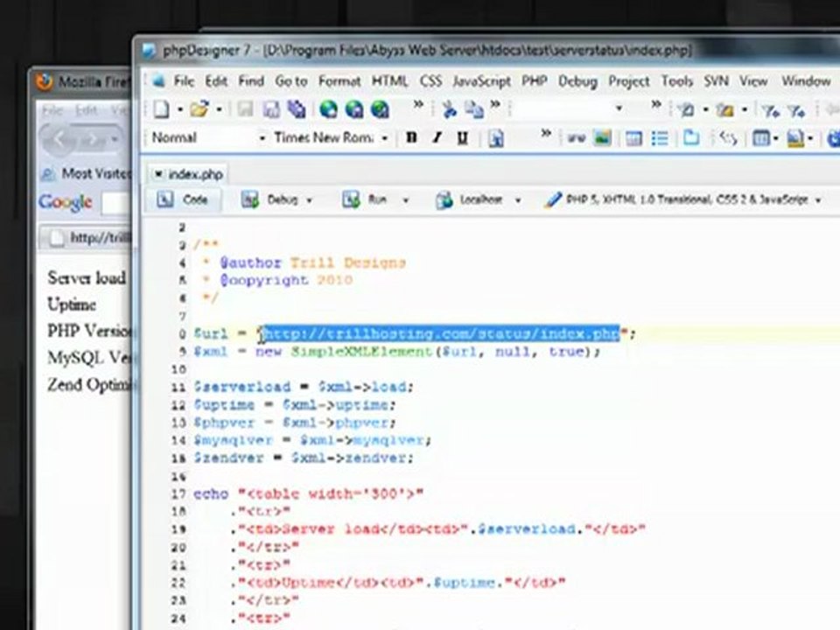
Task: Open the Localhost dropdown arrow
Action: coord(517,200)
